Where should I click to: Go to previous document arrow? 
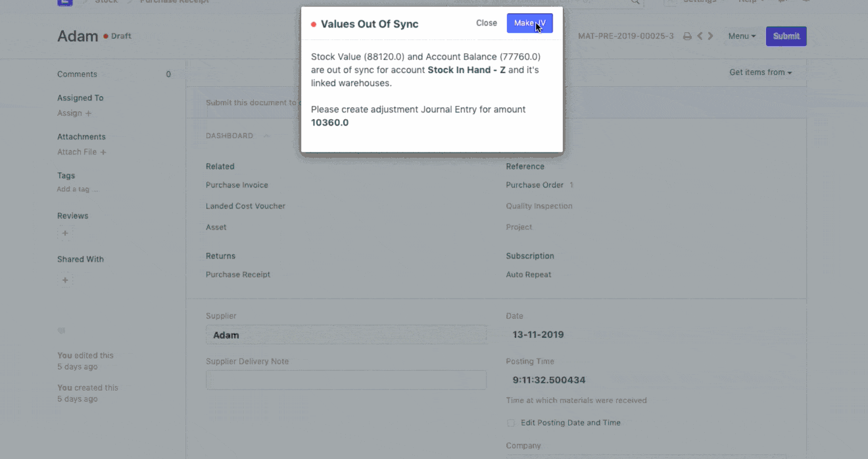coord(700,36)
